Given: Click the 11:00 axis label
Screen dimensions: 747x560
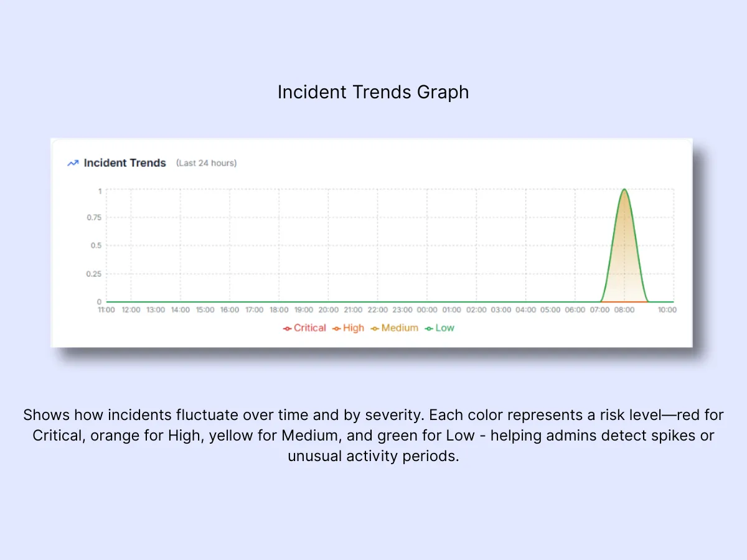Looking at the screenshot, I should point(106,309).
